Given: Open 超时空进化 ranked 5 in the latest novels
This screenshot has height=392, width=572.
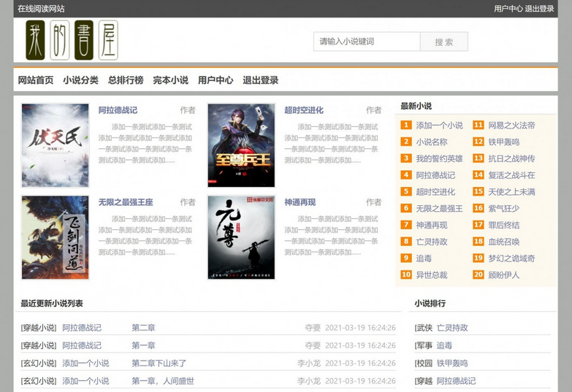Looking at the screenshot, I should [435, 192].
